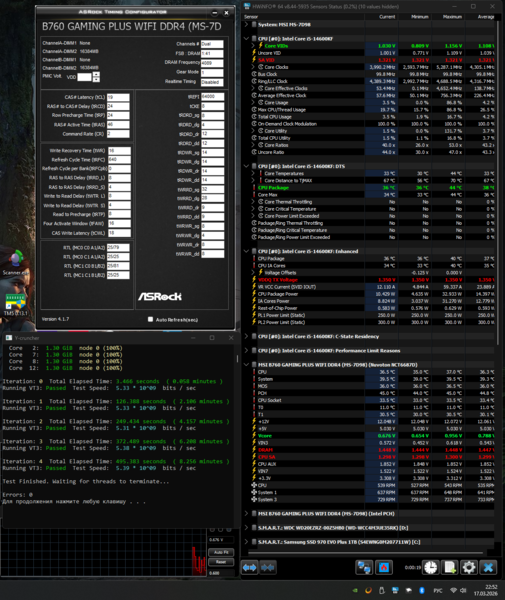Open the taskbar clock showing 22:52
Screen dimensions: 505x600
[x=485, y=590]
